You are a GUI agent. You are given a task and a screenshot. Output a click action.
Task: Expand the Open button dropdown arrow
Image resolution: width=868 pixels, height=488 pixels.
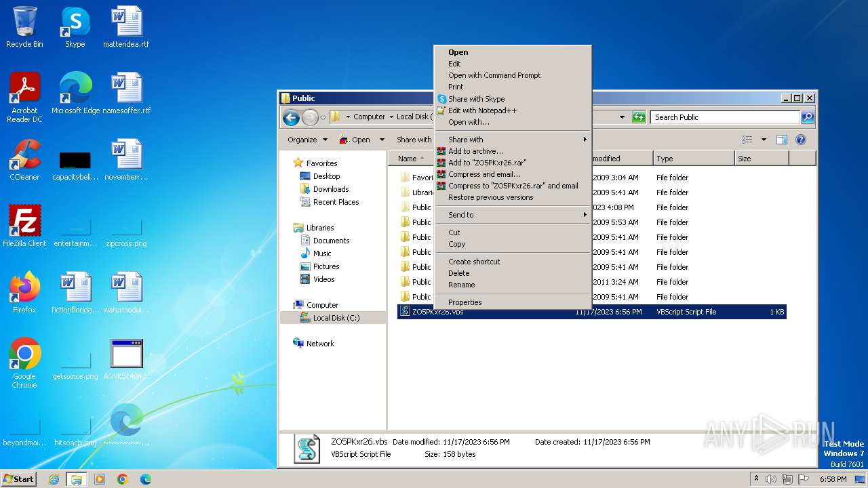tap(382, 140)
